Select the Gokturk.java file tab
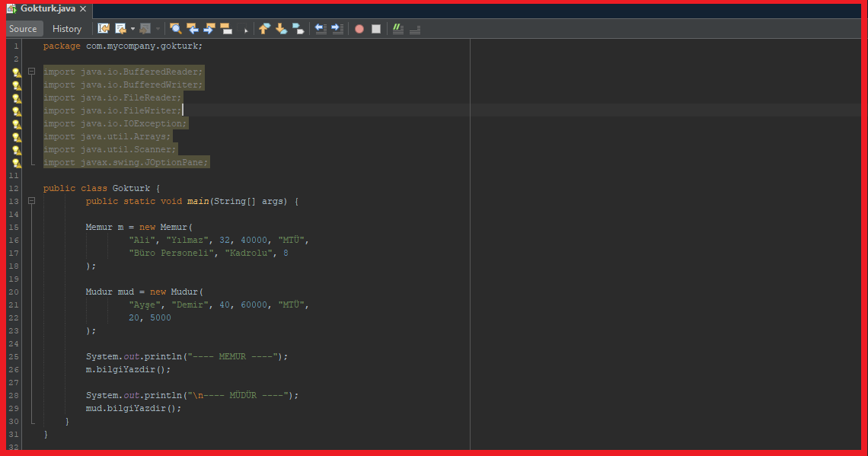The width and height of the screenshot is (868, 456). click(48, 9)
